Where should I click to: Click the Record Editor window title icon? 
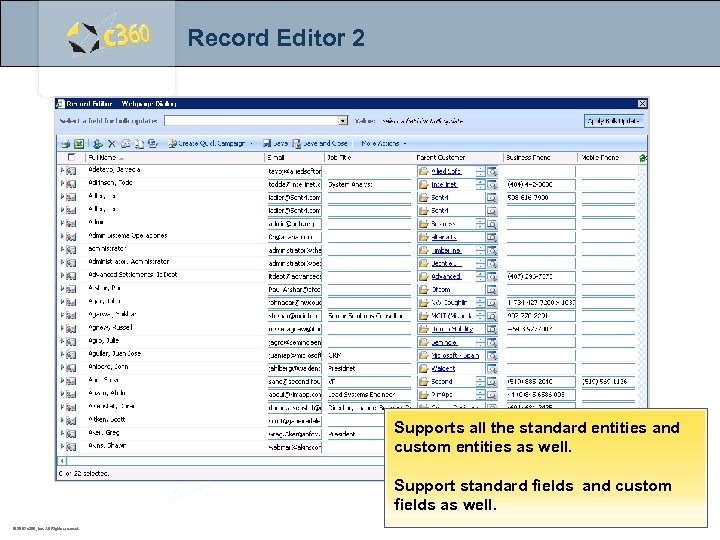pos(60,104)
